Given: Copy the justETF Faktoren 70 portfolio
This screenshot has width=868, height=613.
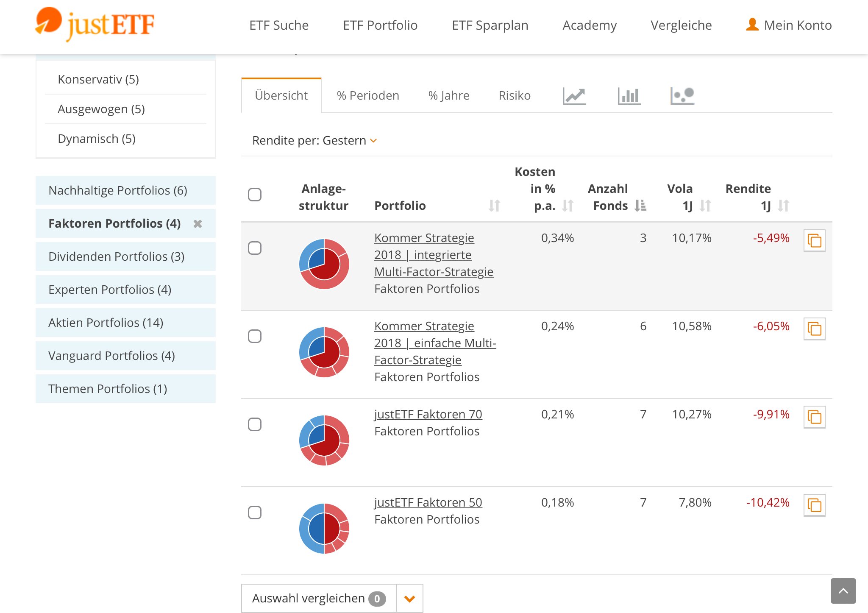Looking at the screenshot, I should pos(814,417).
